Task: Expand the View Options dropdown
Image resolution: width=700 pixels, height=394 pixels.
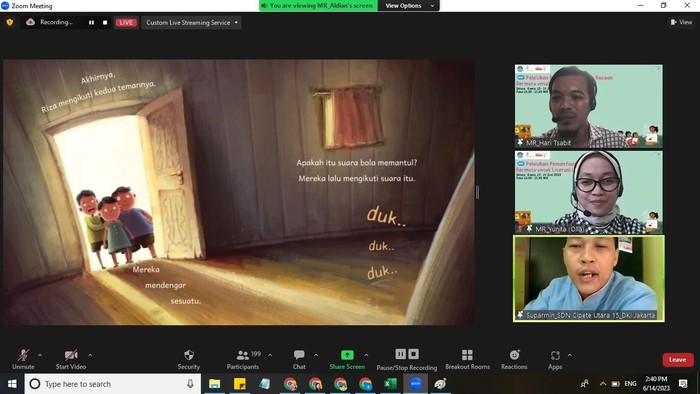Action: click(408, 5)
